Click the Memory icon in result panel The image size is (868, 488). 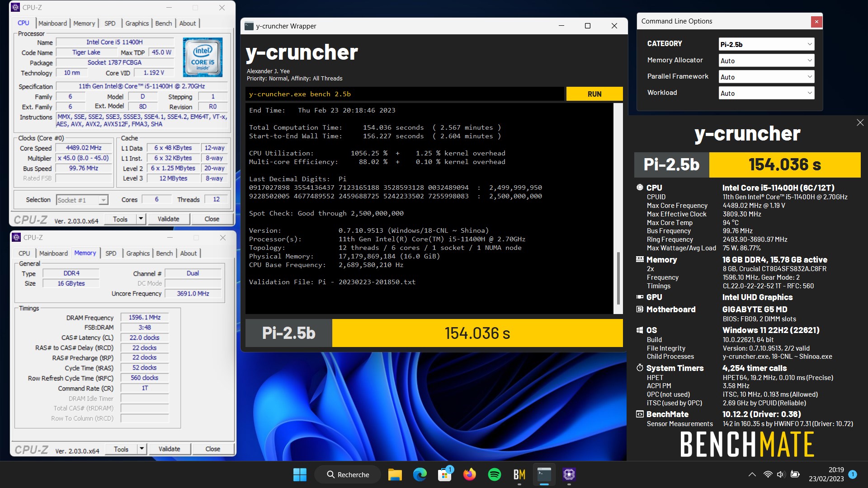(x=640, y=259)
